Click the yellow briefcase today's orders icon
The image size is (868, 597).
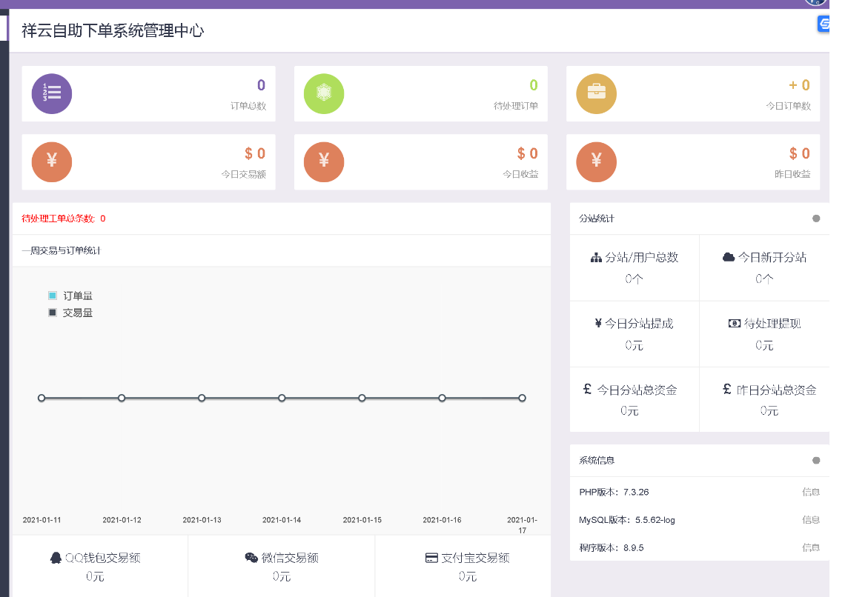pyautogui.click(x=596, y=93)
